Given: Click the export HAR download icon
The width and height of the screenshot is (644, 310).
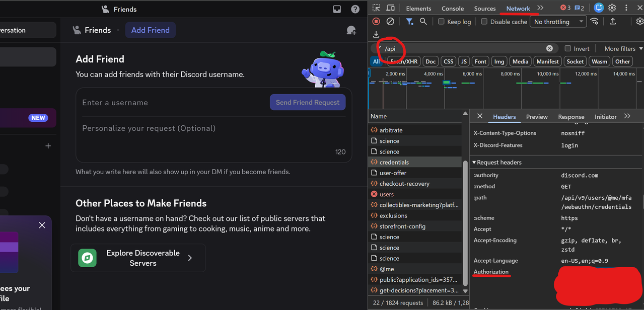Looking at the screenshot, I should 376,34.
